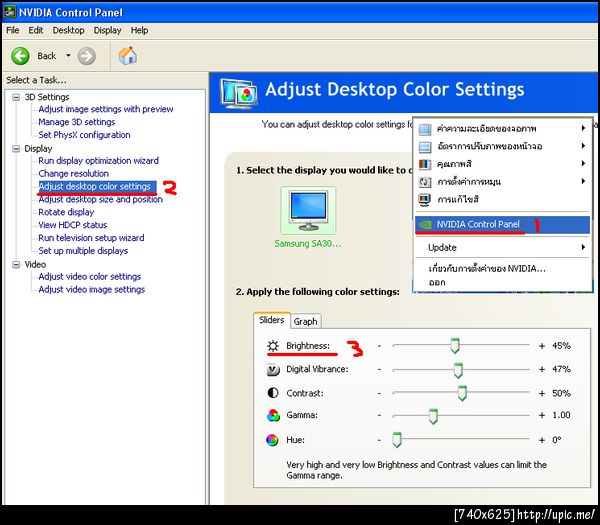This screenshot has width=600, height=525.
Task: Click the rotation icon (fourth menu item)
Action: pos(425,182)
